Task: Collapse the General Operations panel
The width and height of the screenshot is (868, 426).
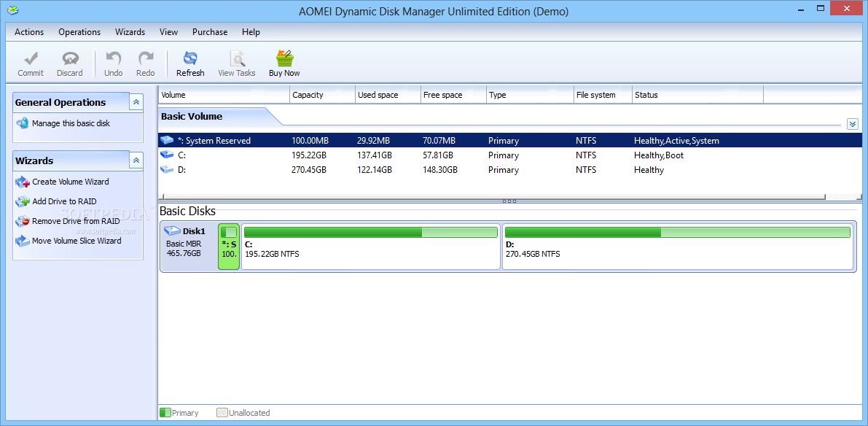Action: pos(136,102)
